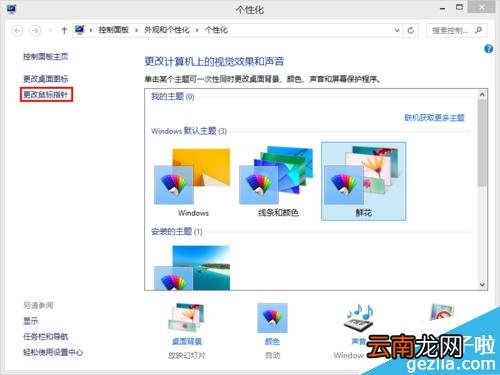Click the Control Panel icon in the address bar
500x375 pixels.
80,30
